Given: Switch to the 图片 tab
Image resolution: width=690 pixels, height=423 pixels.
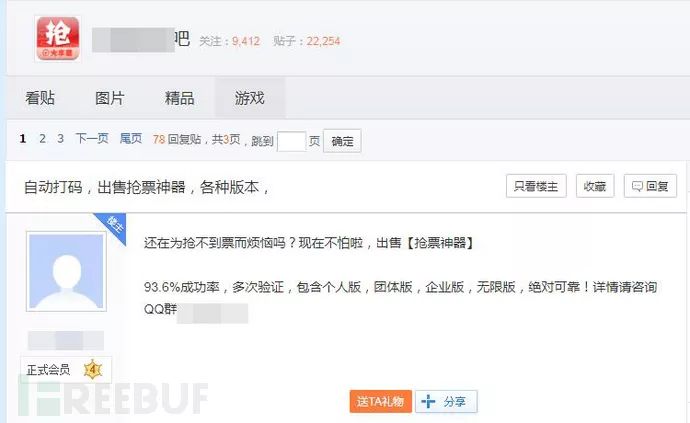Looking at the screenshot, I should pos(110,98).
